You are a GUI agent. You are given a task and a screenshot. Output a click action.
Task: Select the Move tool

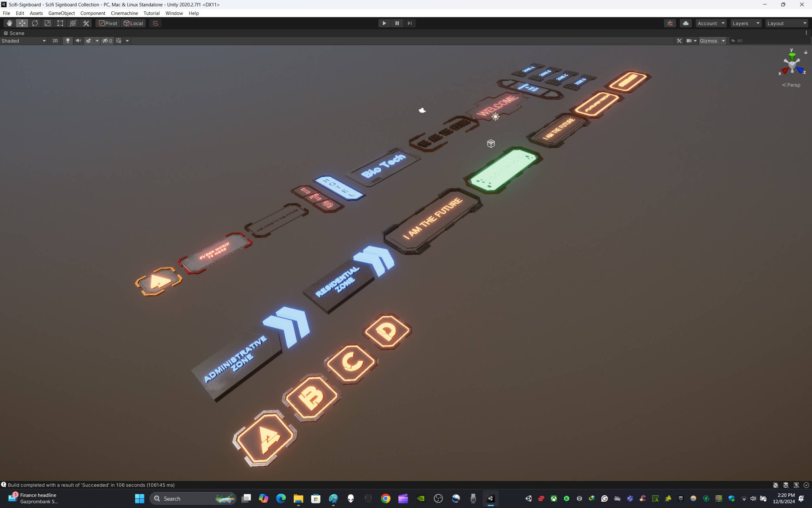[x=22, y=23]
